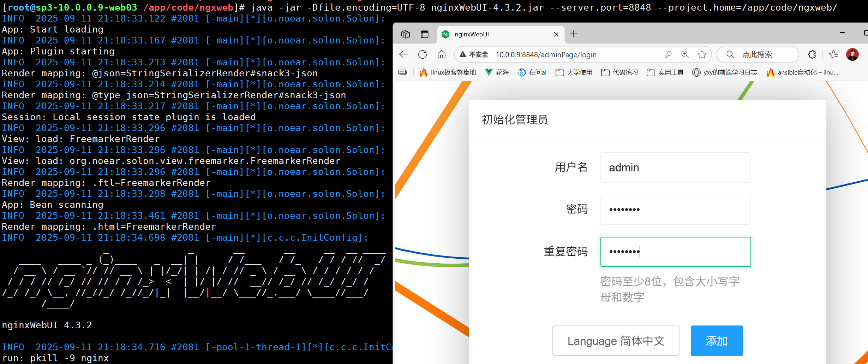Open ansible自动化 bookmark
Image resolution: width=868 pixels, height=364 pixels.
pyautogui.click(x=802, y=72)
